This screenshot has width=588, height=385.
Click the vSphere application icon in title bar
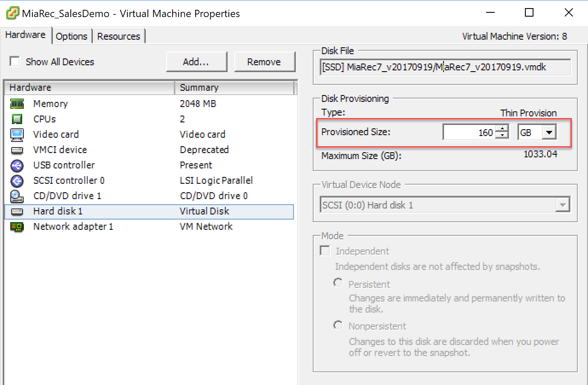point(12,13)
